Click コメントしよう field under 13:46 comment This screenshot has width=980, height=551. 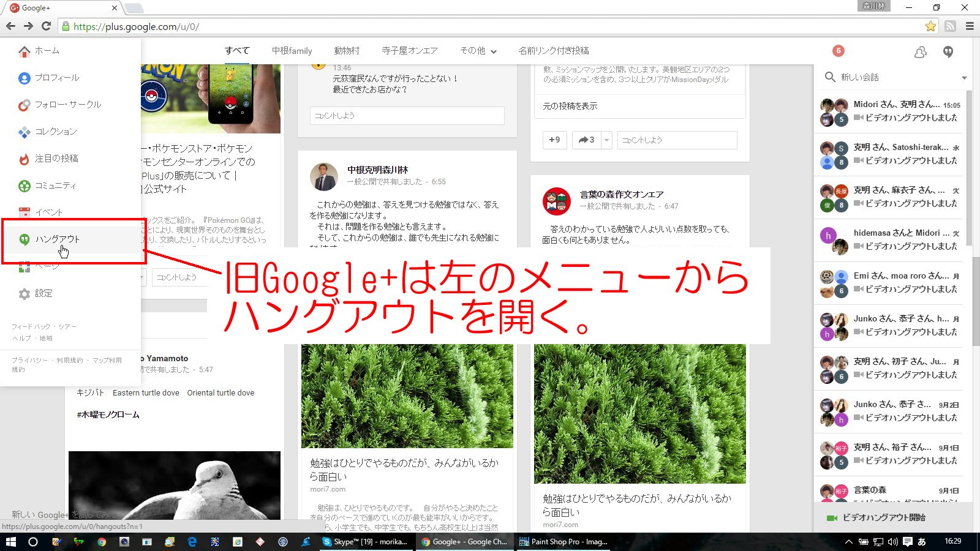pyautogui.click(x=407, y=116)
